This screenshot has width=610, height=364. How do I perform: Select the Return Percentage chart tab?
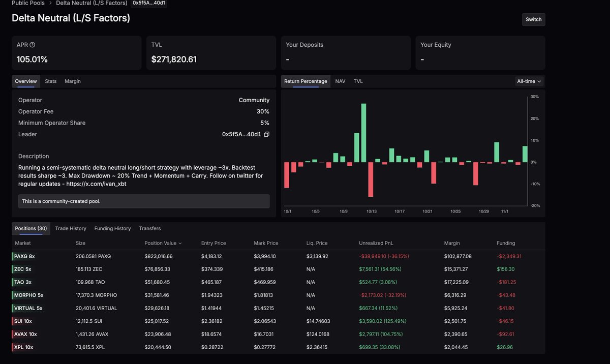[306, 81]
